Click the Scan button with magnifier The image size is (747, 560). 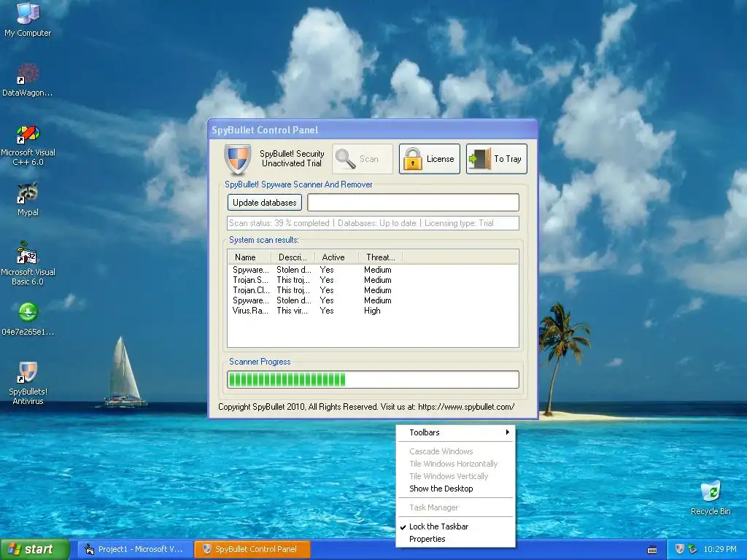pyautogui.click(x=363, y=159)
